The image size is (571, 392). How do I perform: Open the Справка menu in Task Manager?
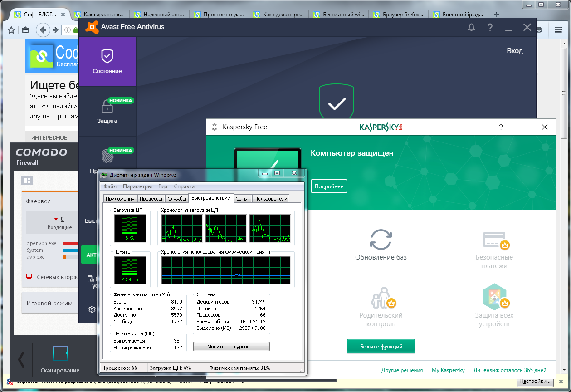[x=184, y=186]
